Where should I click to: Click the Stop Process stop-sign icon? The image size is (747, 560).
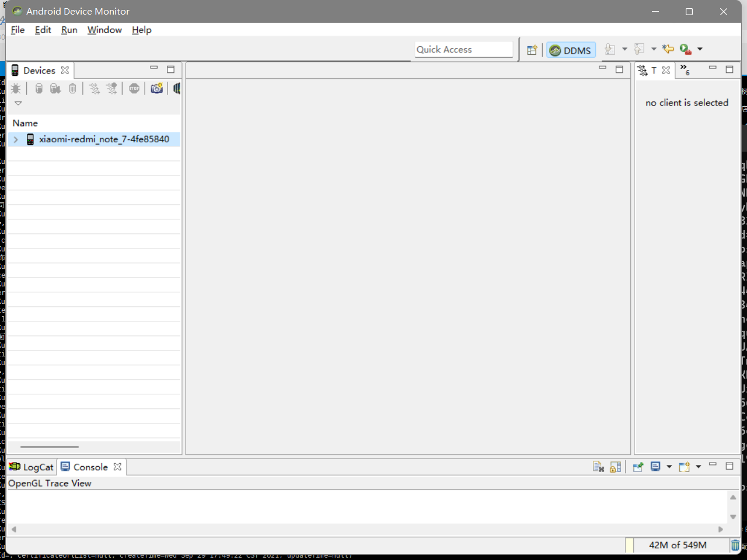pyautogui.click(x=134, y=89)
